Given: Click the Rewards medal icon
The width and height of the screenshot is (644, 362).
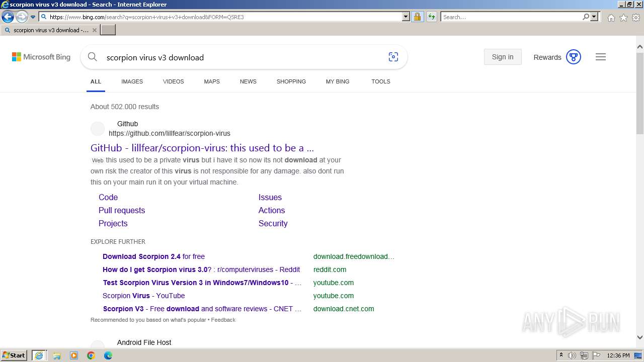Looking at the screenshot, I should pos(574,57).
